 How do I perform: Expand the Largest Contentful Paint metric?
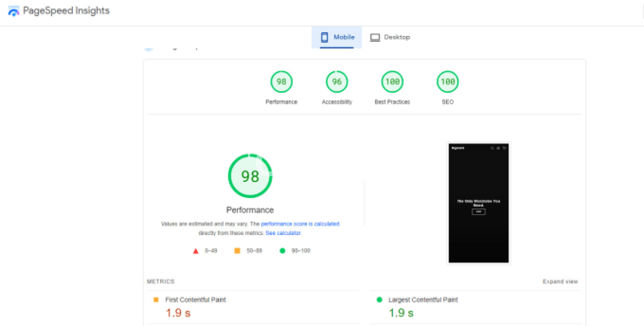[x=423, y=299]
